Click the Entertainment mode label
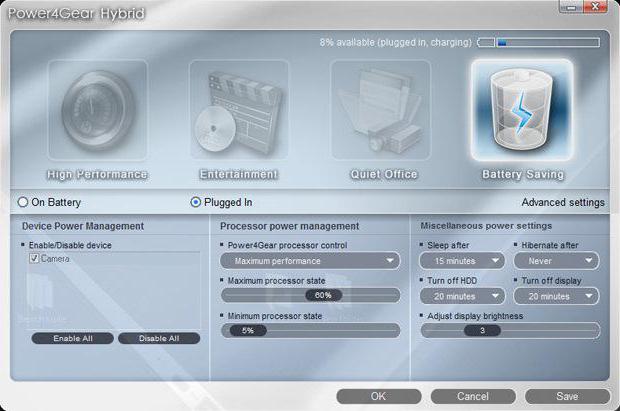Image resolution: width=620 pixels, height=411 pixels. pyautogui.click(x=239, y=174)
